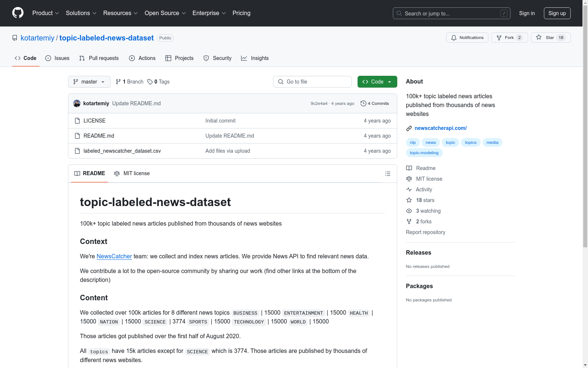Click the kotartemiy avatar in commit row
The width and height of the screenshot is (588, 368).
tap(77, 103)
